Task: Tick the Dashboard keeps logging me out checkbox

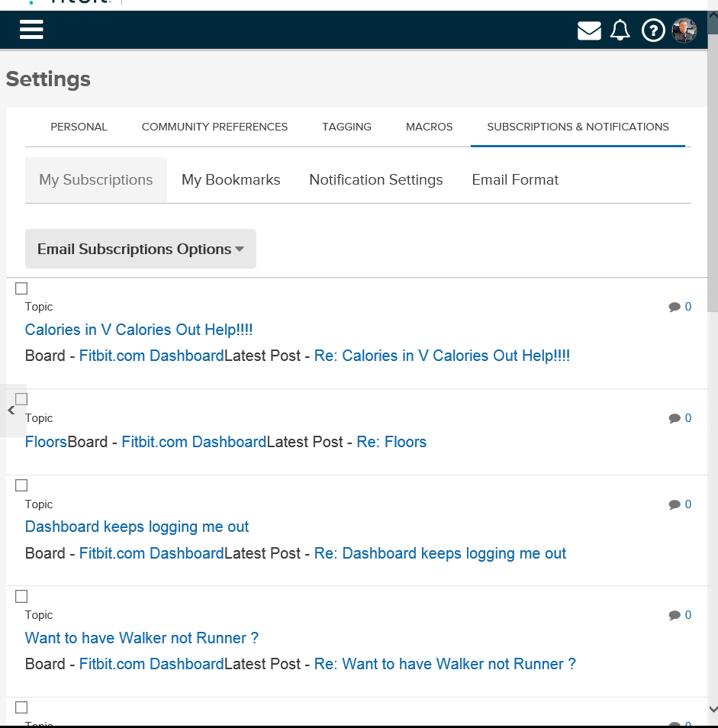Action: pyautogui.click(x=21, y=485)
